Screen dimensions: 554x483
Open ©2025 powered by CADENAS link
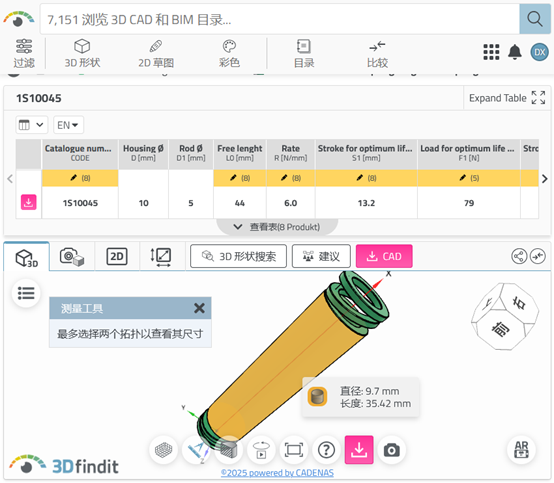coord(277,472)
